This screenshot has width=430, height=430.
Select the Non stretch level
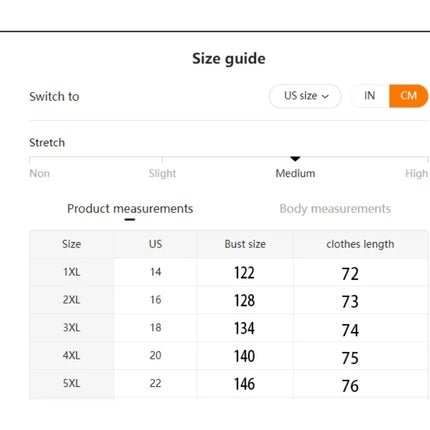click(x=39, y=173)
